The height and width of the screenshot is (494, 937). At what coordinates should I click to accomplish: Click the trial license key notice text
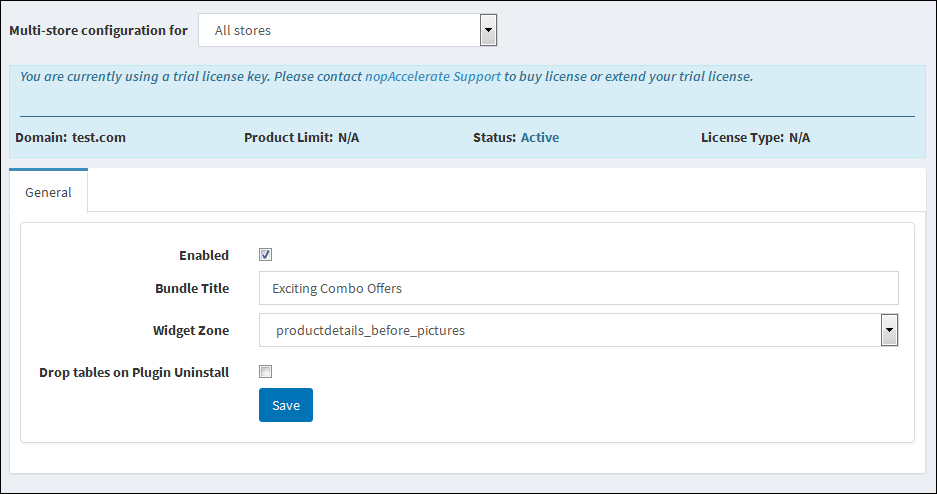(387, 76)
